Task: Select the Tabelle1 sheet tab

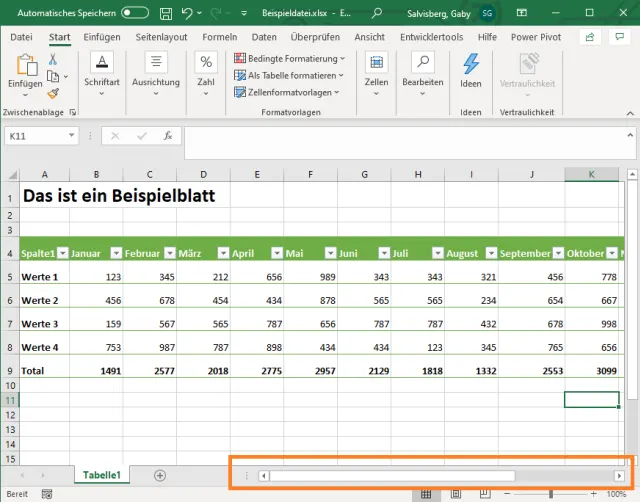Action: click(101, 476)
